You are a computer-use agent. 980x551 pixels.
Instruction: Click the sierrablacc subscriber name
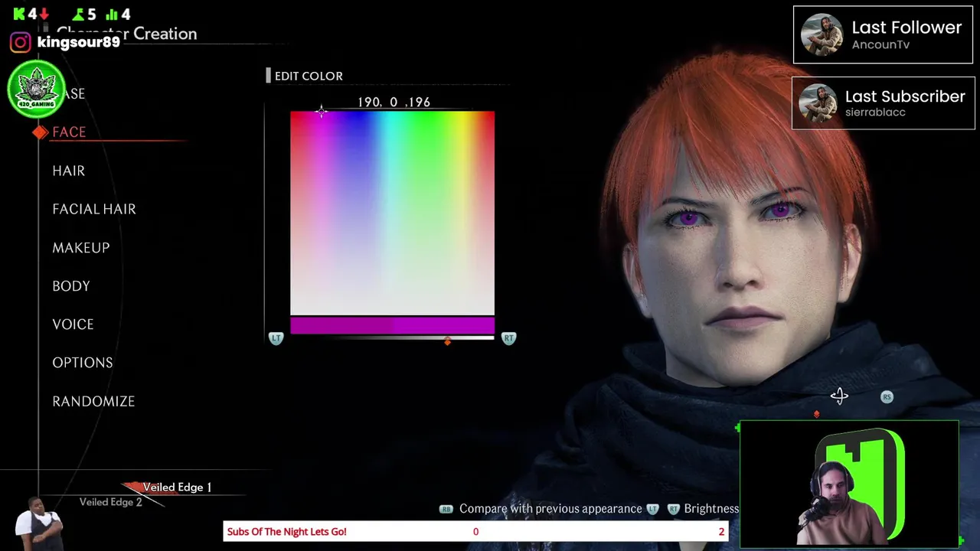click(875, 112)
